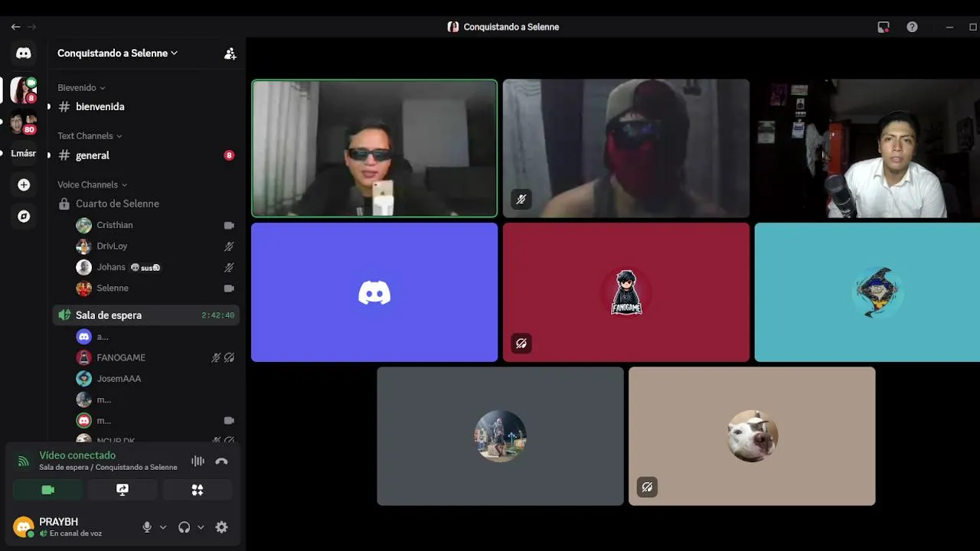Share your screen
The image size is (980, 551).
122,490
